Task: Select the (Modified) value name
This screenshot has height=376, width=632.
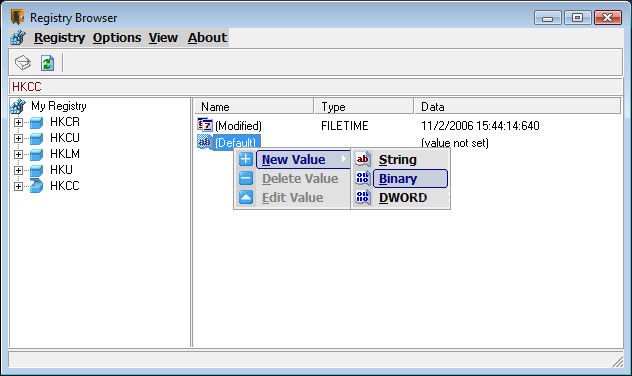Action: click(x=238, y=126)
